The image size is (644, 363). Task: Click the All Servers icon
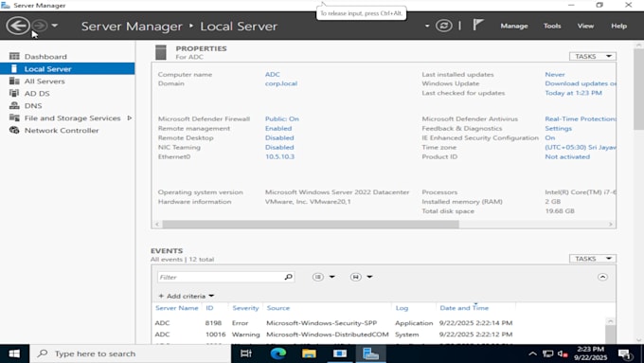click(14, 81)
